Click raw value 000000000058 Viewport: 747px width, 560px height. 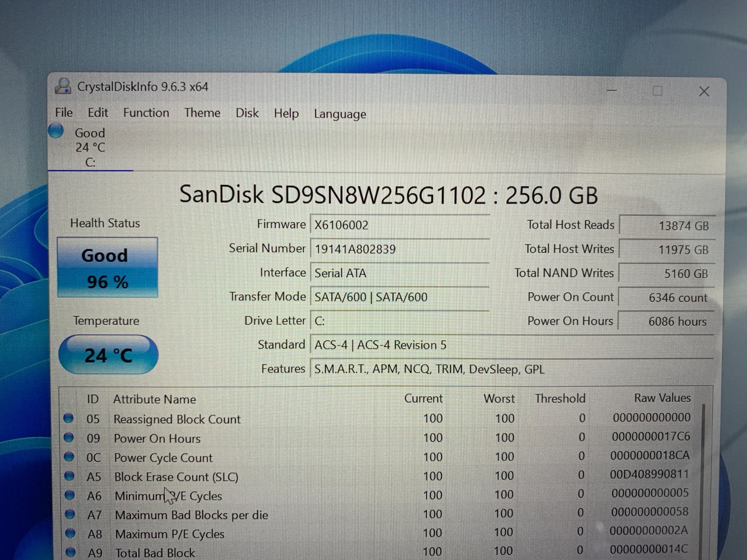tap(650, 511)
